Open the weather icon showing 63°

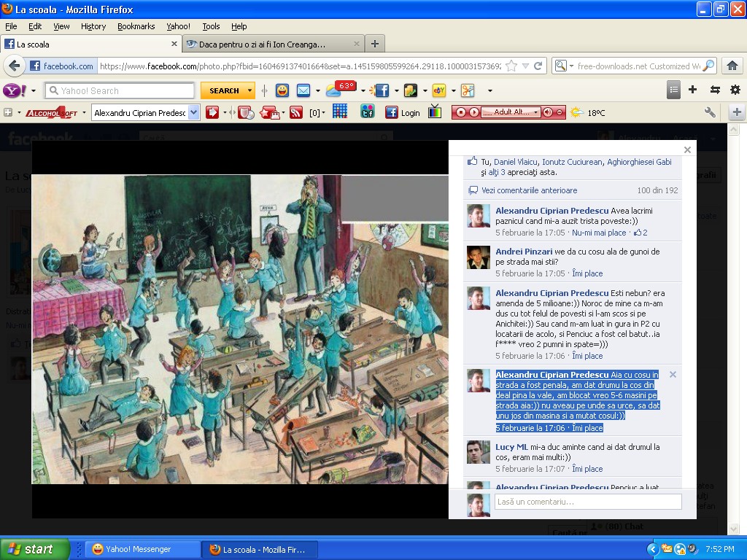coord(341,89)
